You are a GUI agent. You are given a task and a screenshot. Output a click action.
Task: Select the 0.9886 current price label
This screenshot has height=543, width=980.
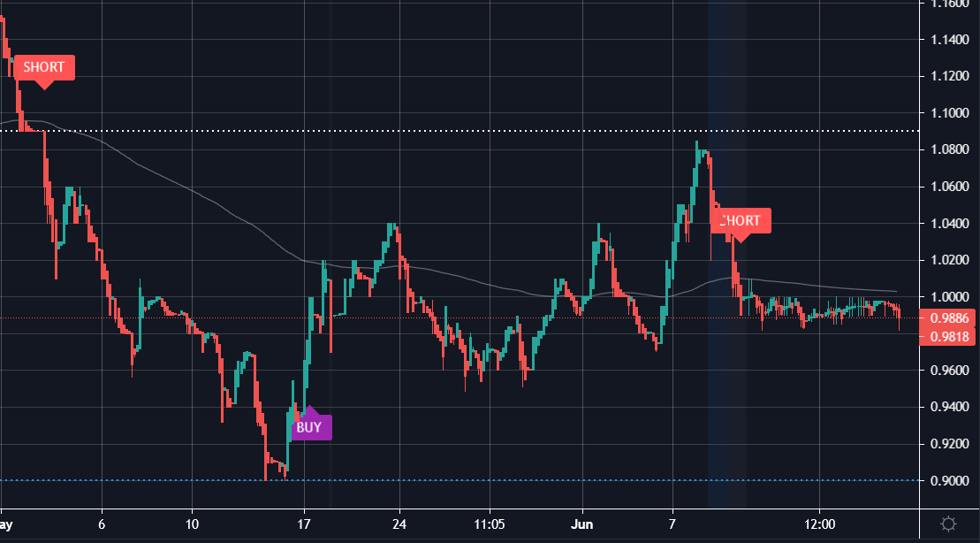(949, 318)
